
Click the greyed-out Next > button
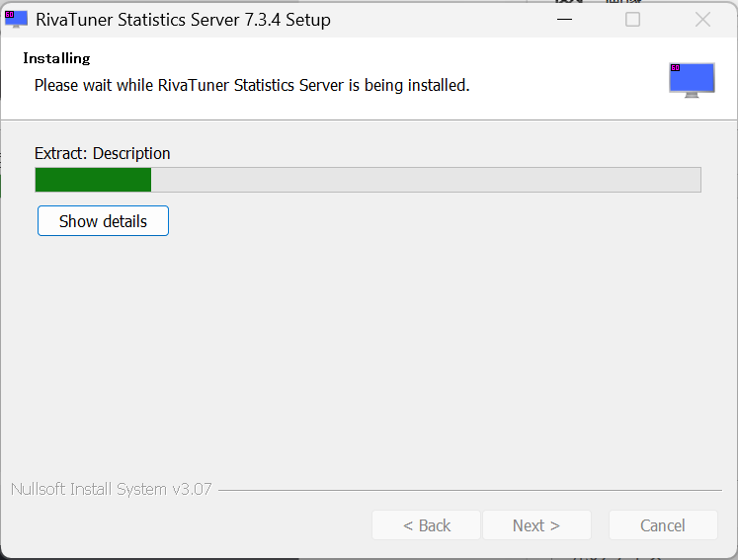click(536, 525)
